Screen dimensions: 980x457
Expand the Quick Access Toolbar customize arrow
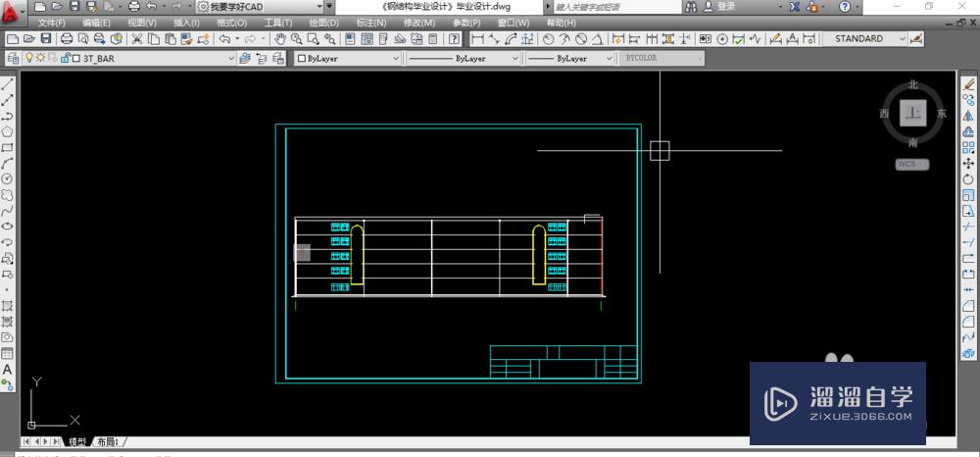coord(329,7)
